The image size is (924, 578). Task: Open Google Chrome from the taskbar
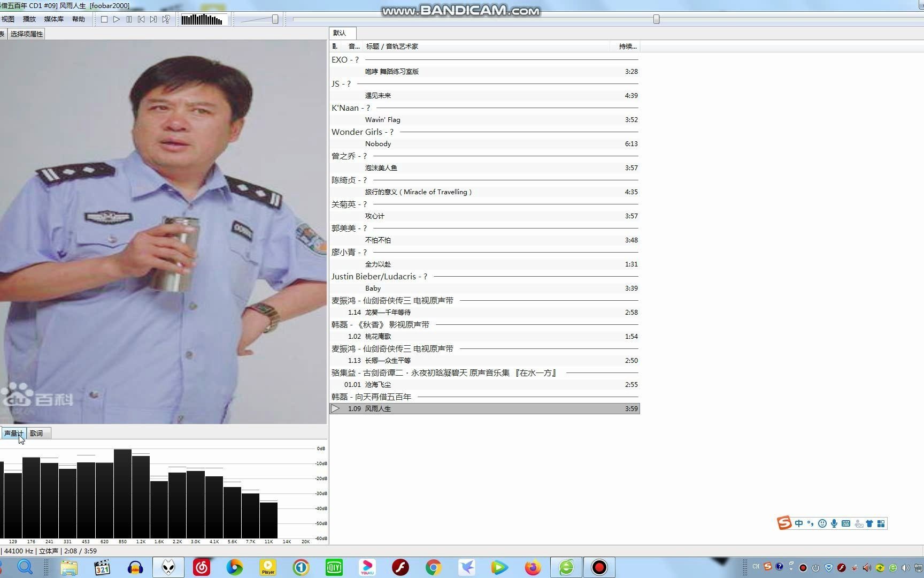pyautogui.click(x=434, y=567)
